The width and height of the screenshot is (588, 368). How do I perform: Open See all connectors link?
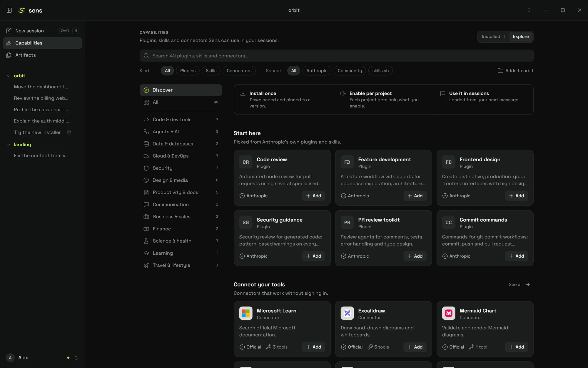pos(519,284)
